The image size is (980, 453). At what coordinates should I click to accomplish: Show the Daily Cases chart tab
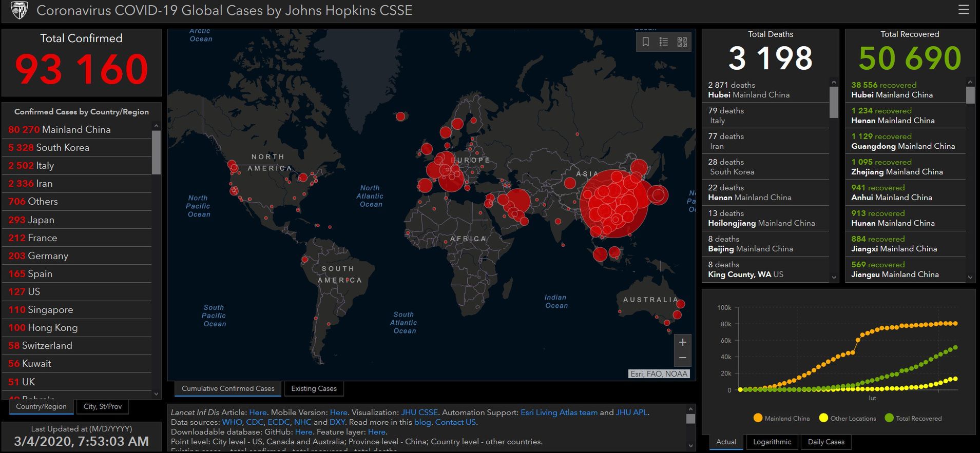[826, 442]
